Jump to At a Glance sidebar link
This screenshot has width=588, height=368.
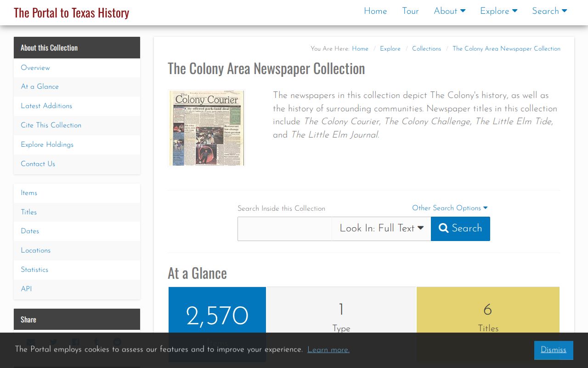[x=77, y=86]
